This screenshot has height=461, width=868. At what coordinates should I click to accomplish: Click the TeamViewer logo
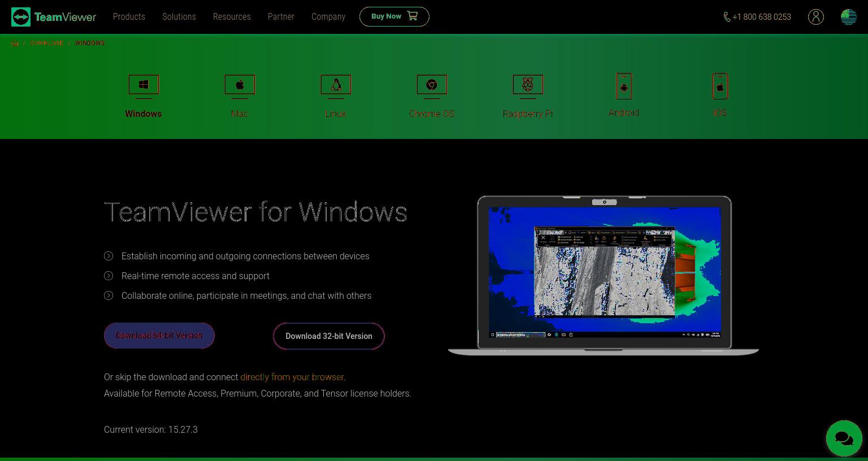[x=54, y=17]
